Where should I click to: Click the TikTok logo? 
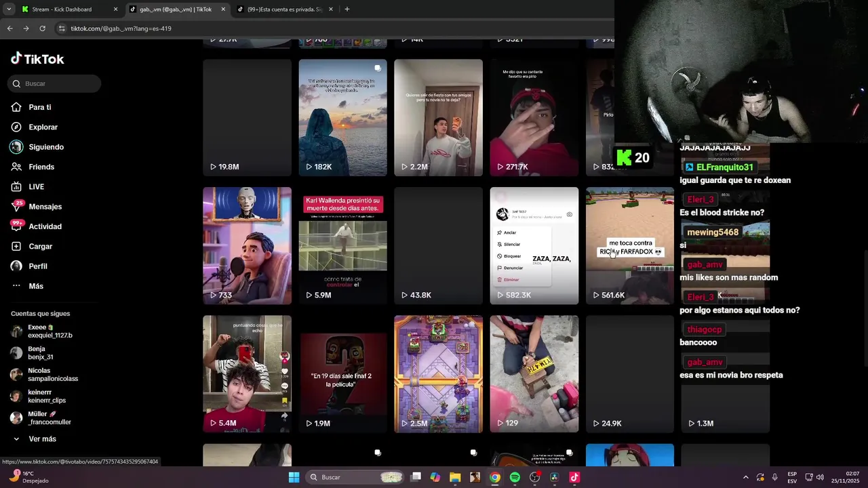point(37,59)
